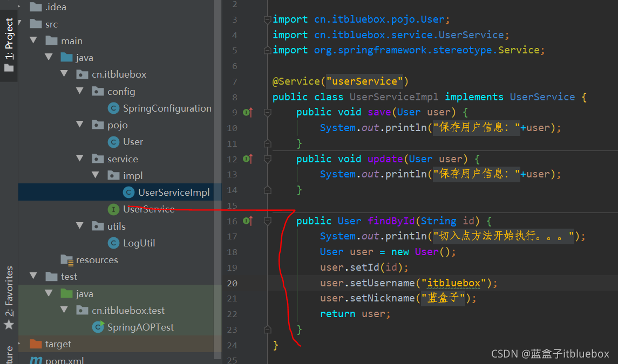Click the pojo package folder icon
Viewport: 618px width, 364px height.
98,125
